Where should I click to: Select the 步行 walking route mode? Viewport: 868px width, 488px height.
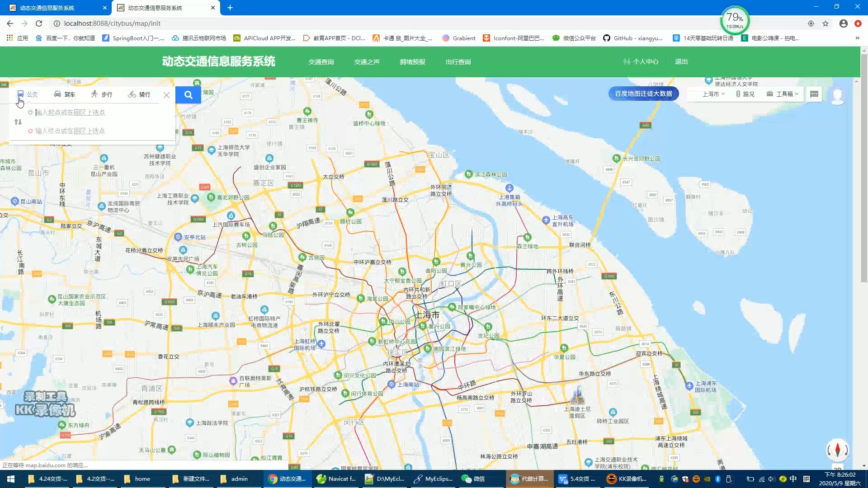[102, 94]
